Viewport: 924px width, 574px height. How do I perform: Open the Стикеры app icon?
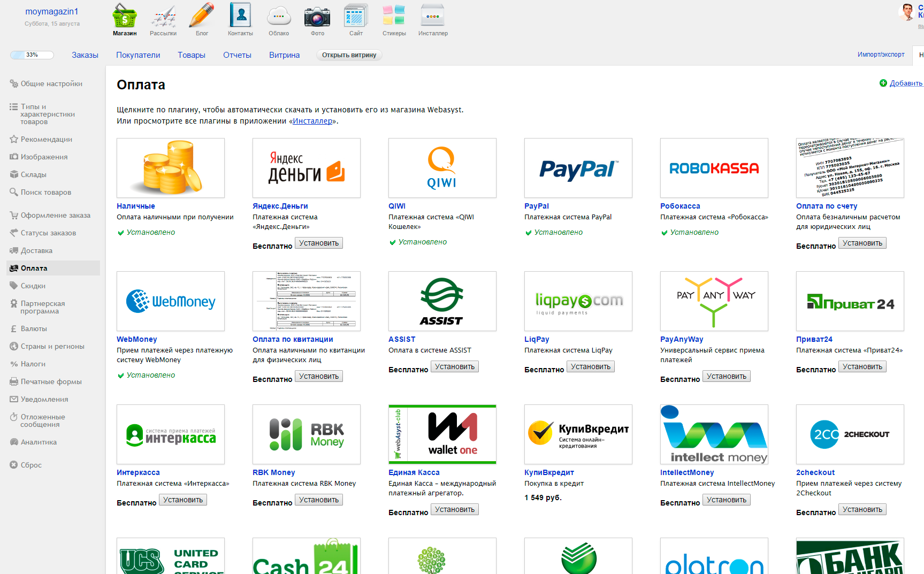394,20
